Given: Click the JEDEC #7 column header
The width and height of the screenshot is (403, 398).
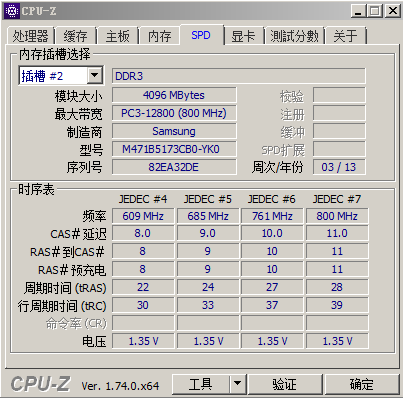Looking at the screenshot, I should click(337, 199).
